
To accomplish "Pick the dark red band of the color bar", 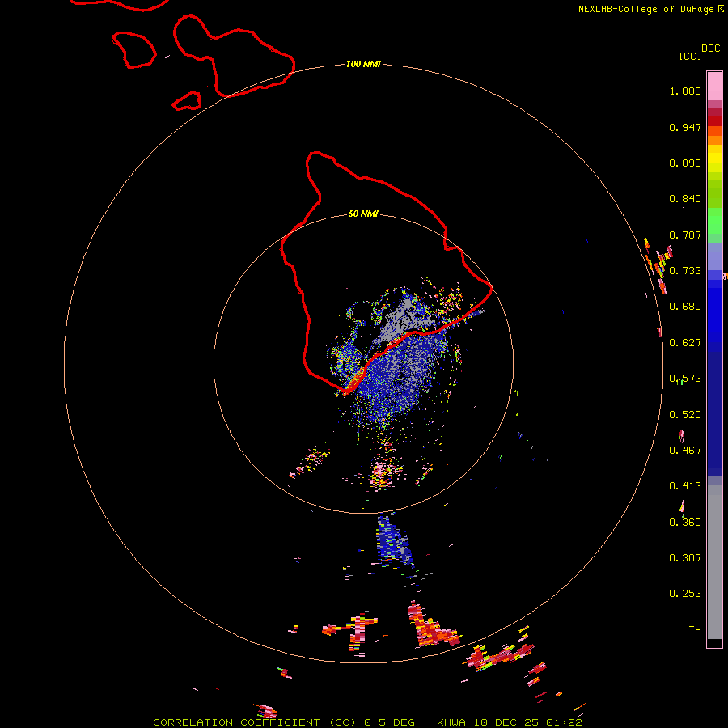I will click(714, 121).
